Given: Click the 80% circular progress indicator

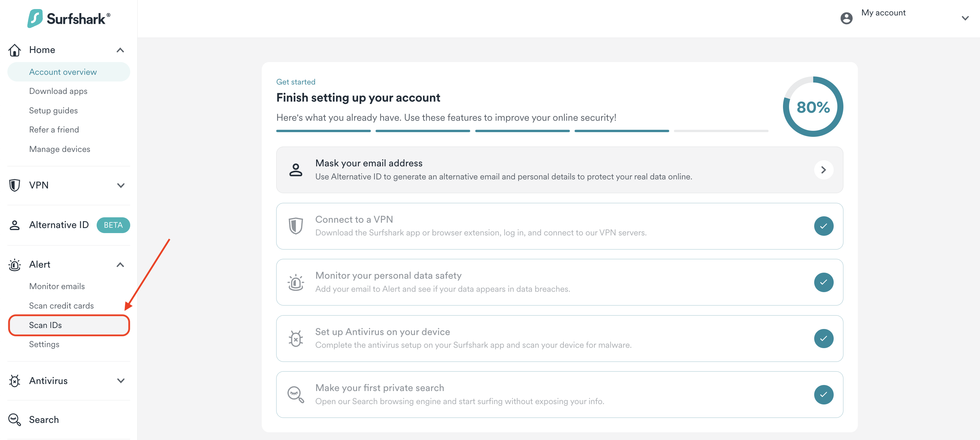Looking at the screenshot, I should tap(813, 107).
